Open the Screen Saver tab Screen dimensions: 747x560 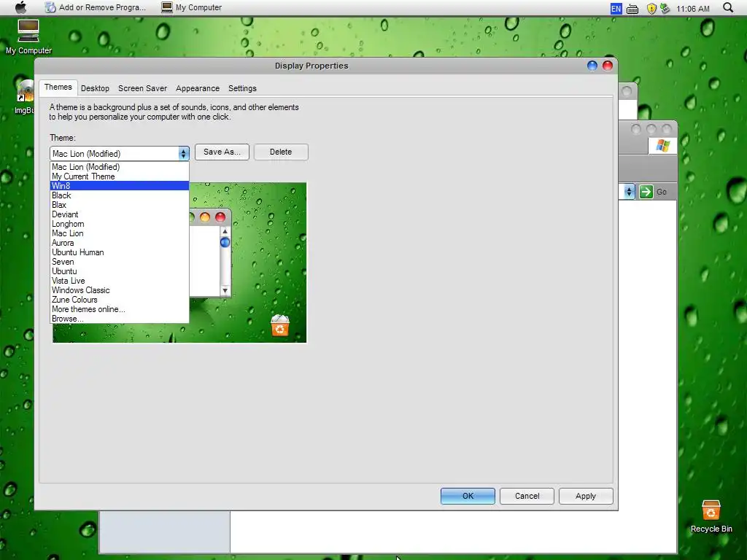[142, 88]
